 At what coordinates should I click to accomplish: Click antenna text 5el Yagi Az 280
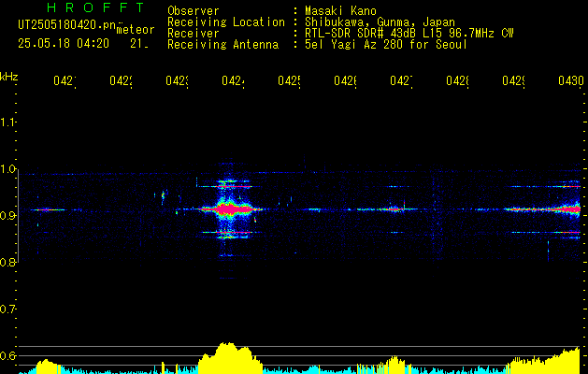point(355,45)
